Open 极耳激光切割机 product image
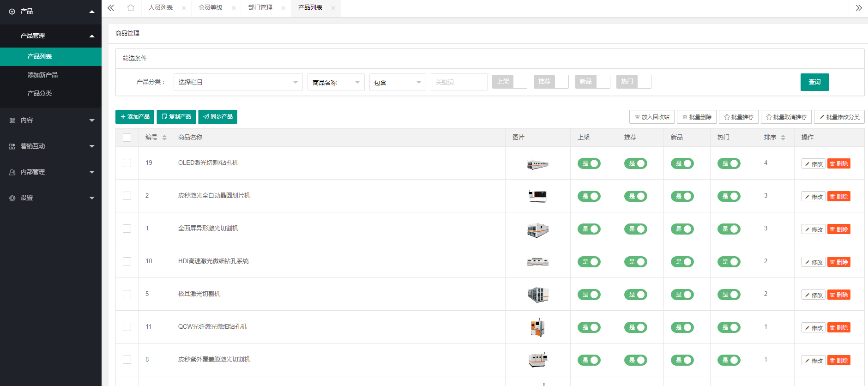Image resolution: width=868 pixels, height=386 pixels. 538,295
